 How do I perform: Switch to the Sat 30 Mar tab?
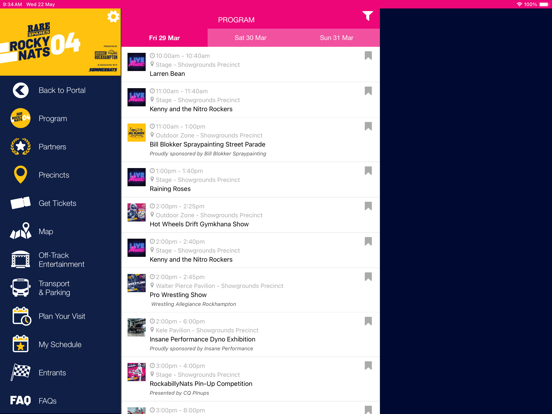(x=250, y=38)
